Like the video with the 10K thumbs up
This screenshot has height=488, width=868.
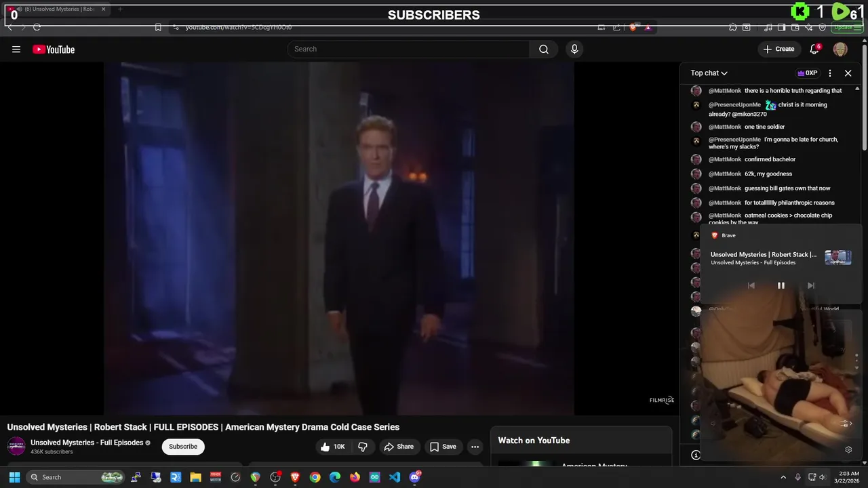point(333,447)
